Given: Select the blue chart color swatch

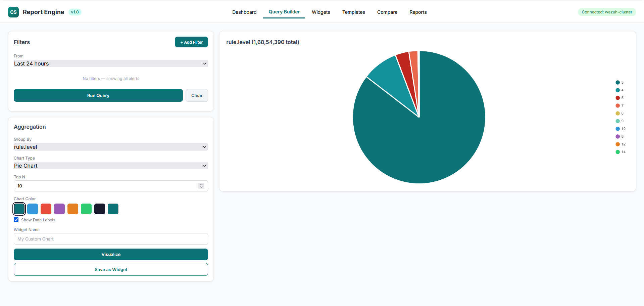Looking at the screenshot, I should click(x=33, y=209).
